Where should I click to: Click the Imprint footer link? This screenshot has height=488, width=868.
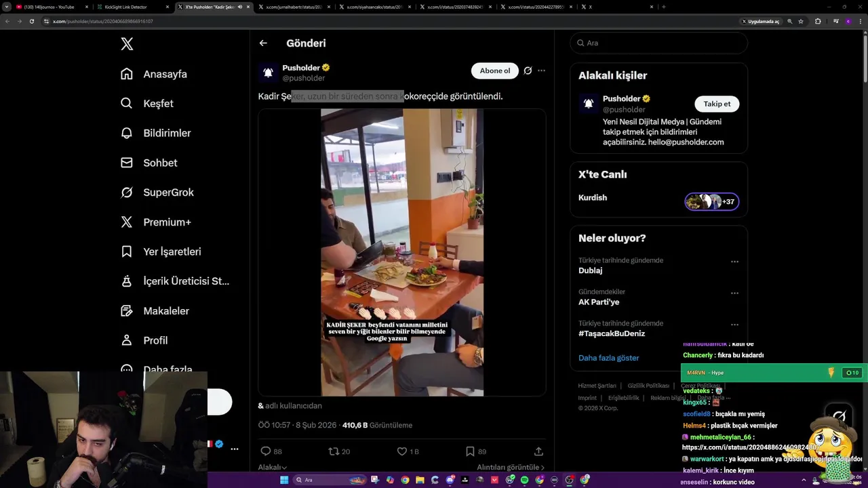click(x=587, y=398)
